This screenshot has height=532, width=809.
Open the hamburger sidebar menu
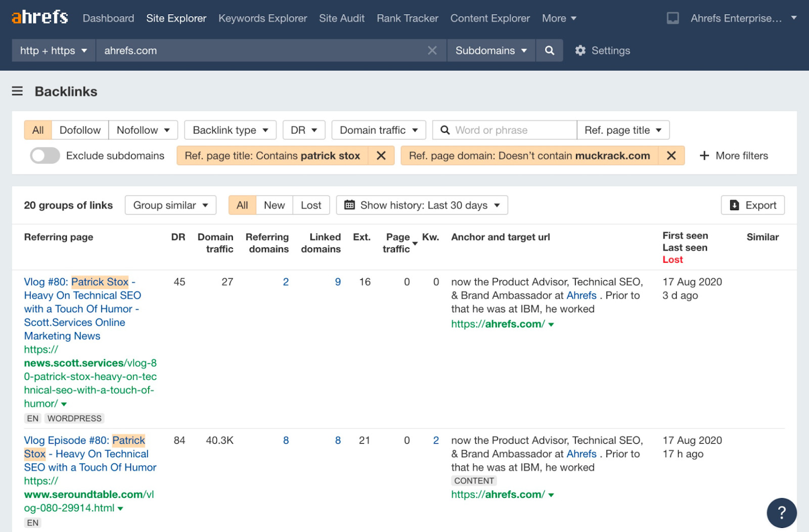pos(17,91)
